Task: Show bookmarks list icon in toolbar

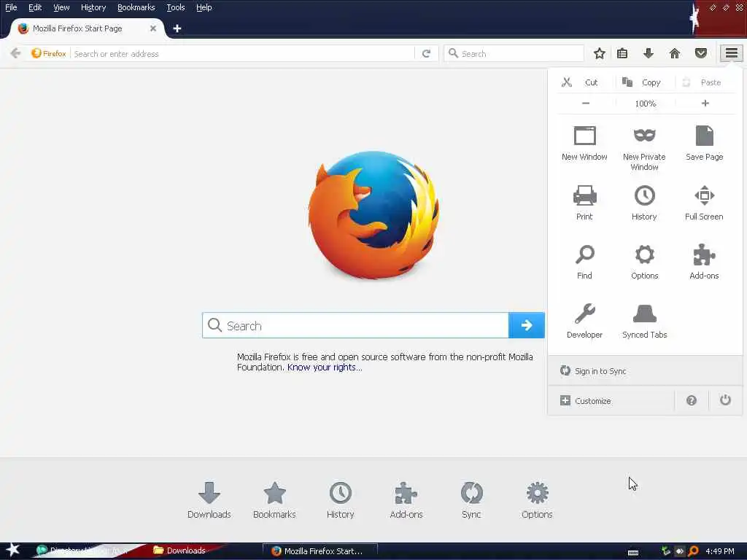Action: point(622,53)
